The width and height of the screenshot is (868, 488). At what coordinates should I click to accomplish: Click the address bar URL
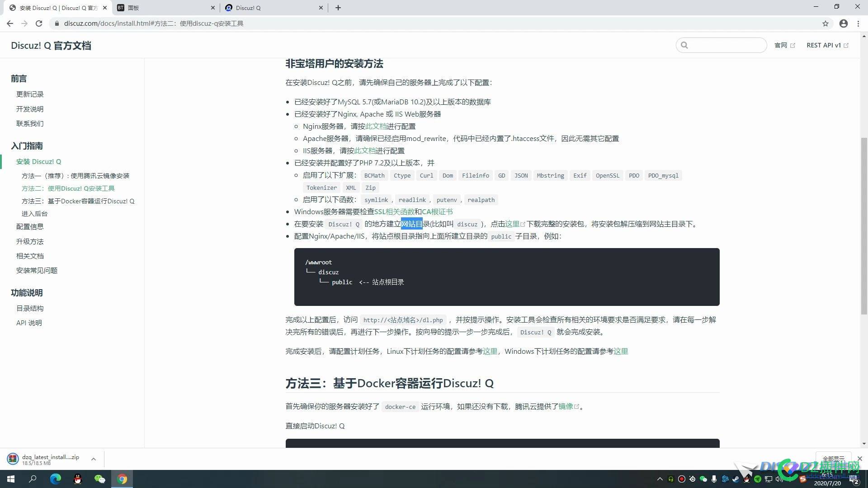(x=154, y=23)
